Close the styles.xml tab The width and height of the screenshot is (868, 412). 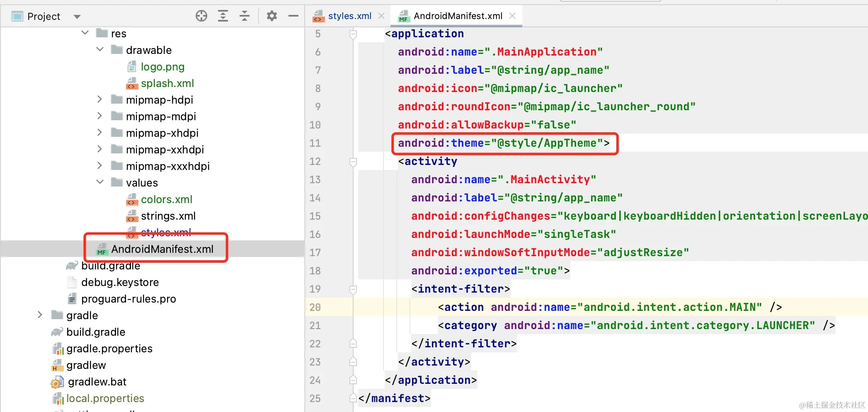point(381,16)
